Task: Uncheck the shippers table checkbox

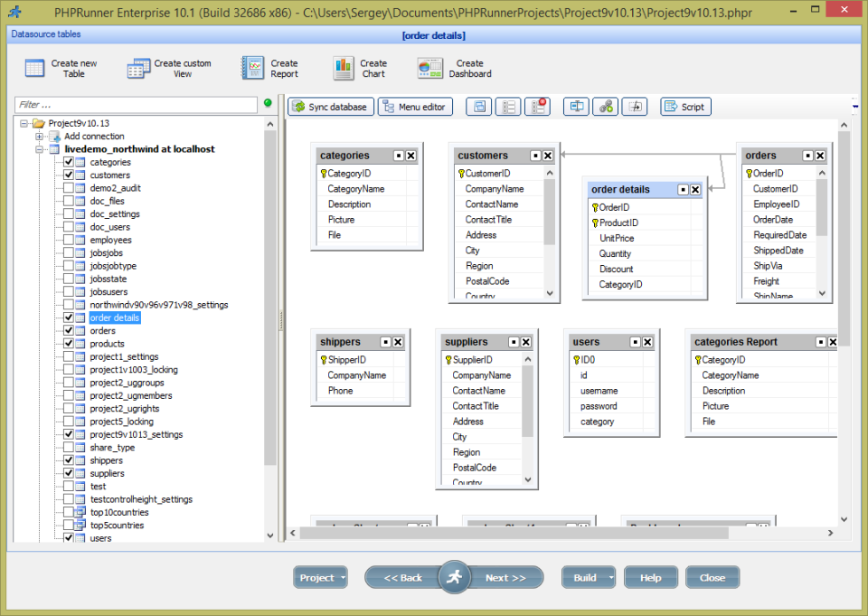Action: pos(69,460)
